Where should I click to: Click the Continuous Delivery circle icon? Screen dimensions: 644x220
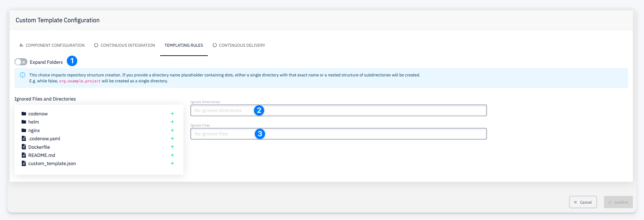tap(215, 45)
